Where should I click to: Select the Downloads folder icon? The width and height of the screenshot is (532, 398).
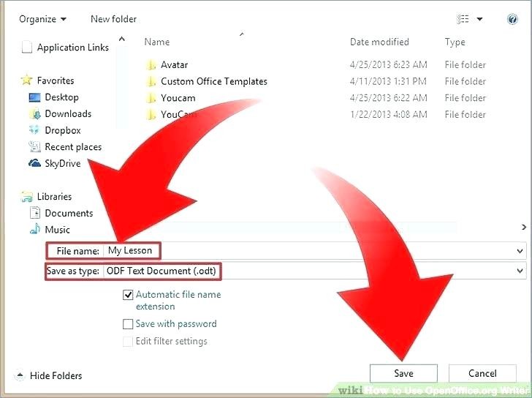pos(34,113)
